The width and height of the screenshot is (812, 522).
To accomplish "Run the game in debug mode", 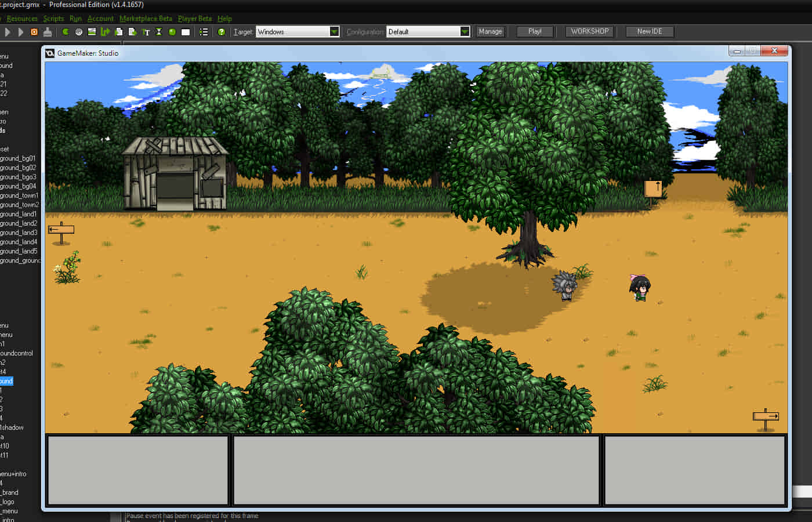I will tap(21, 32).
